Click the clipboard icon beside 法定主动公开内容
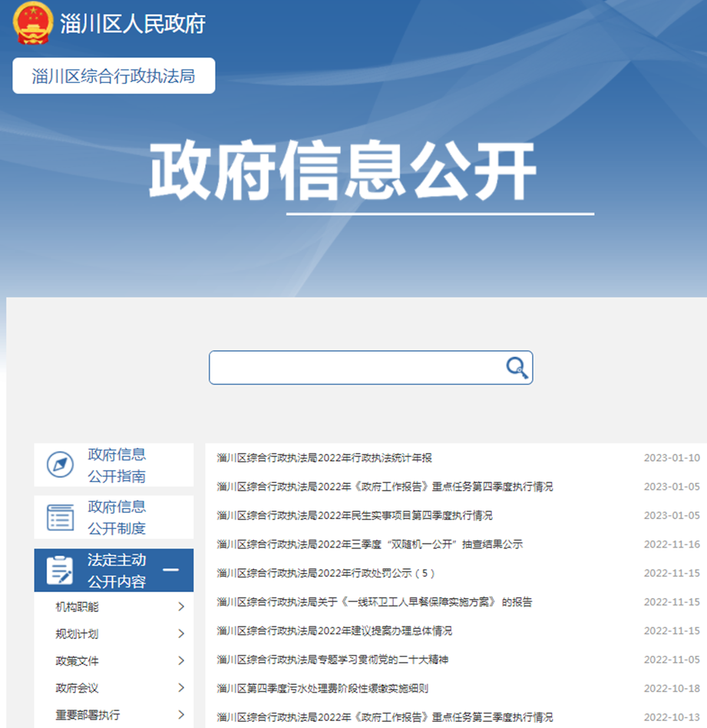707x728 pixels. [x=60, y=571]
